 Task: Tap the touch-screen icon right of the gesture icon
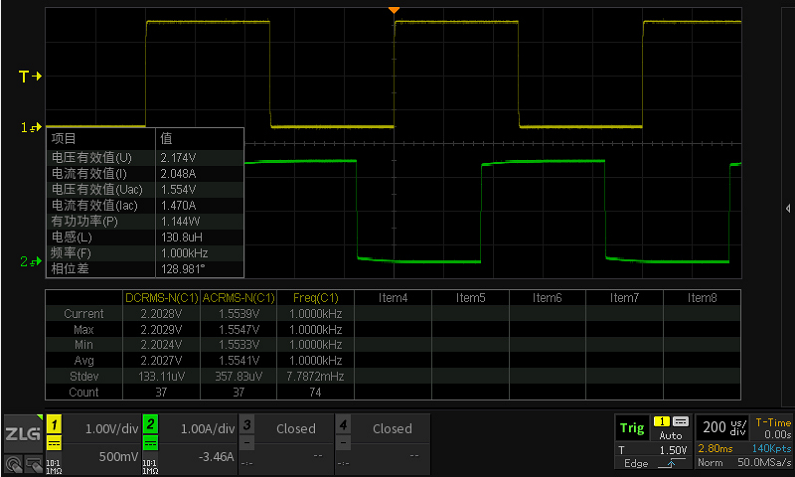[33, 464]
